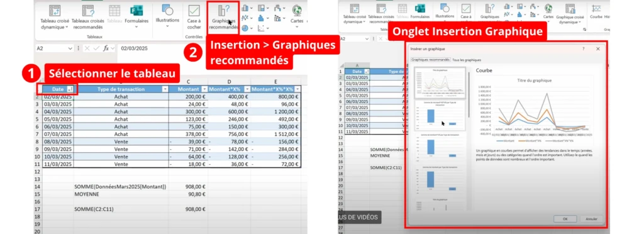Click Tableaux croisés recommandés in left Excel window

tap(88, 17)
